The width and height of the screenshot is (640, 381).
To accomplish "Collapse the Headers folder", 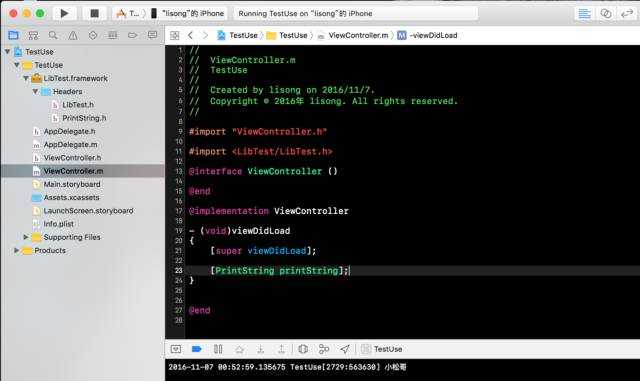I will click(x=35, y=91).
